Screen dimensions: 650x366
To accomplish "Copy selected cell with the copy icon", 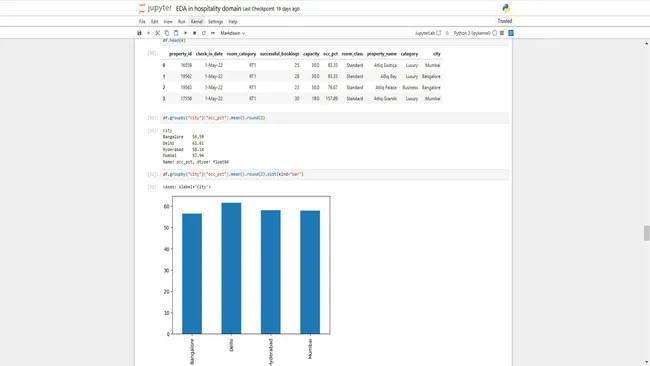I will point(167,33).
